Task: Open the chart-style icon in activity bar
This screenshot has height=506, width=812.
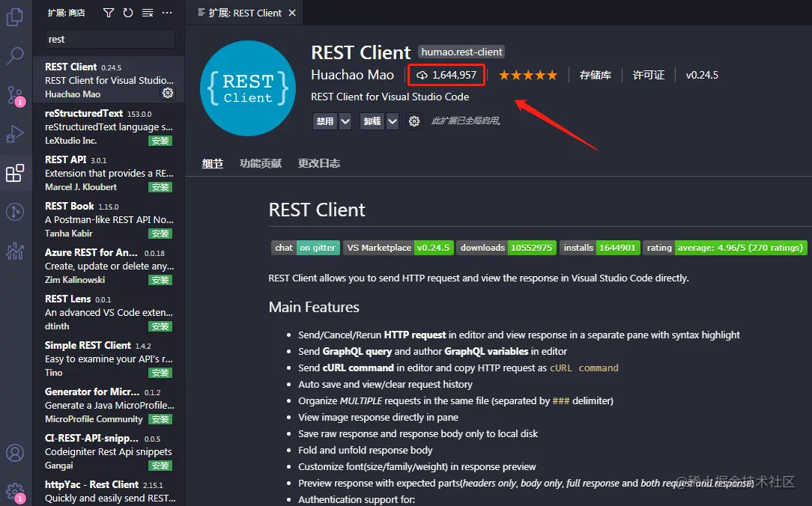Action: tap(15, 251)
